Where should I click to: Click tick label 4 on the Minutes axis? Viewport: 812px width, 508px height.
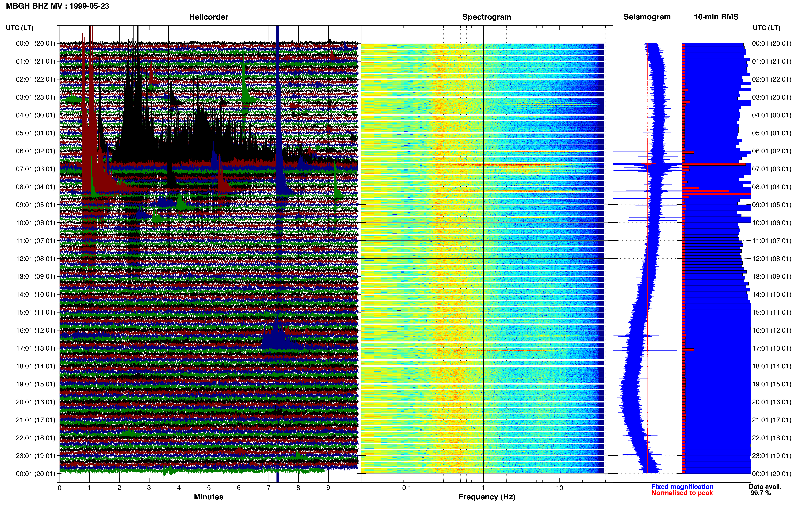(x=179, y=488)
